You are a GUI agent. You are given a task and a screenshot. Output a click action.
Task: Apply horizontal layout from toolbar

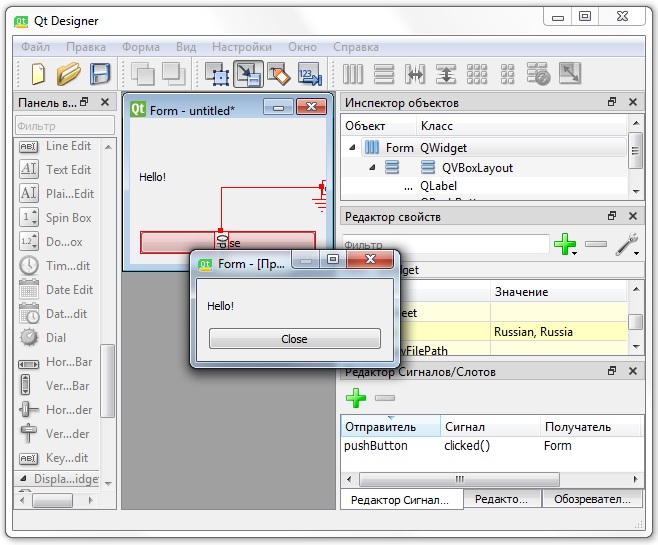[x=353, y=74]
